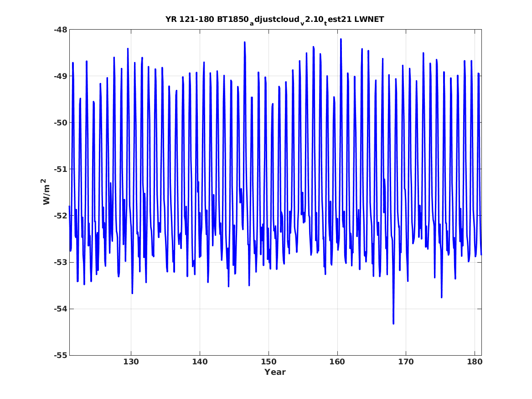Screen dimensions: 532x399
Task: Click the y-axis label W/m2
Action: 46,192
